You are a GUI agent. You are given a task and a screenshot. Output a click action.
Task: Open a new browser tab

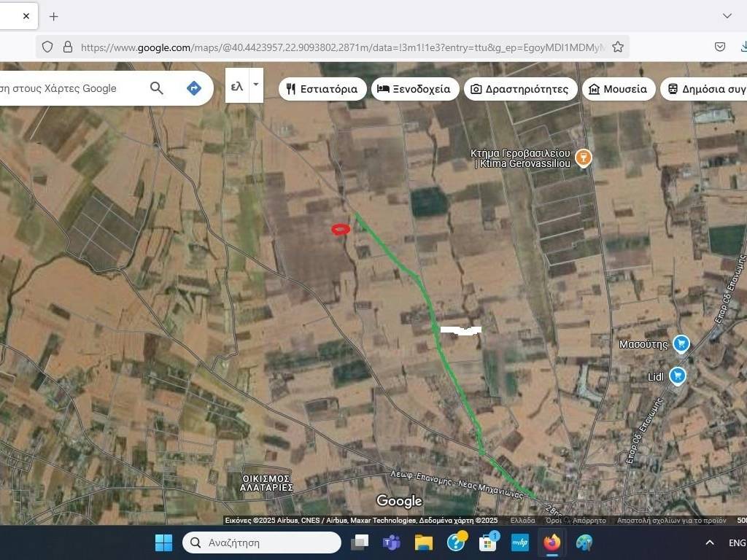(53, 16)
